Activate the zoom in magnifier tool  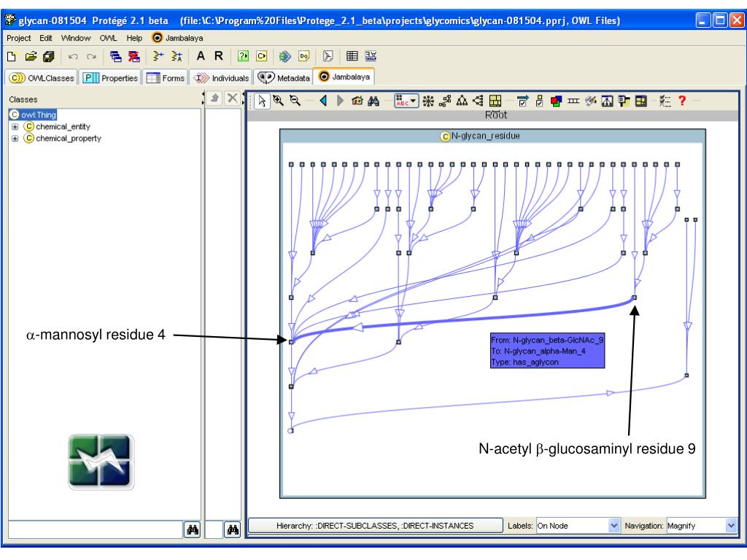278,101
